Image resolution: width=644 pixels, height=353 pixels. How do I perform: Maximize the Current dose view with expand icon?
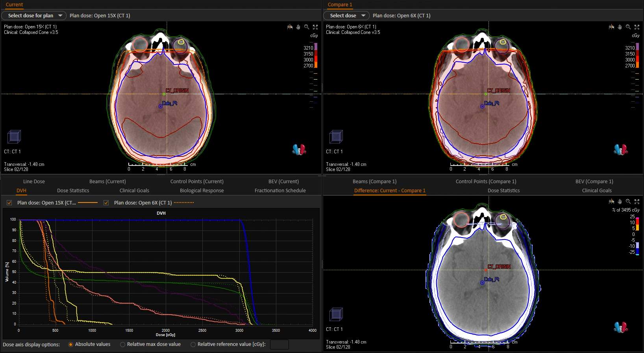pos(315,27)
